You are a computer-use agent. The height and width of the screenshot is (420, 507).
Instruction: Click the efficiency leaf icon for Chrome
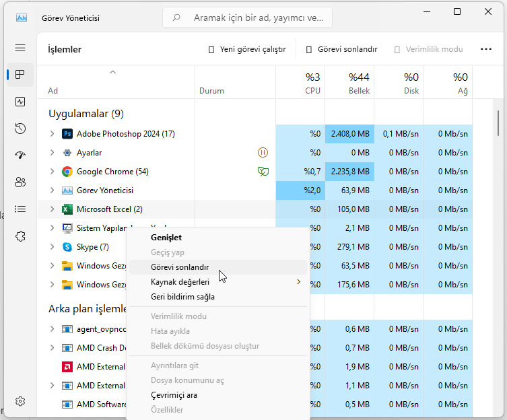coord(263,172)
